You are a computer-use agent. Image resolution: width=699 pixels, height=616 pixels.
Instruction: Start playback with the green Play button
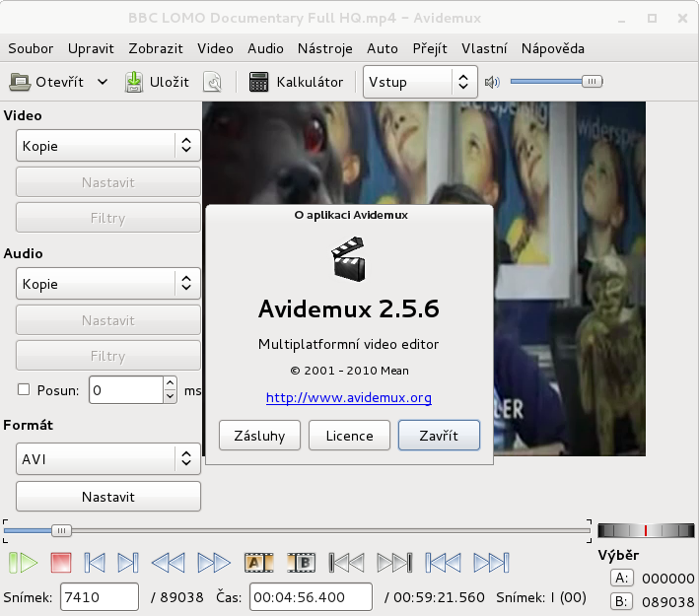(24, 563)
